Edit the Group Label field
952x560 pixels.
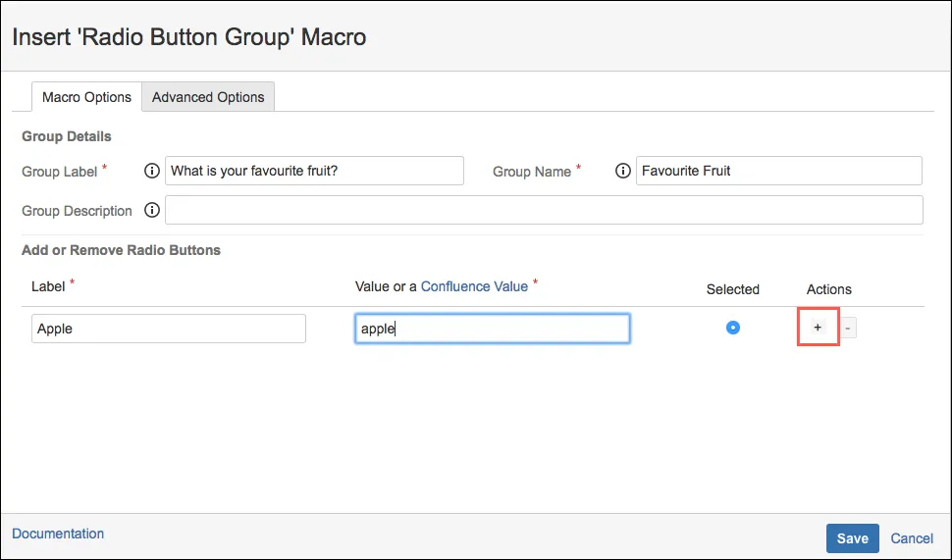pyautogui.click(x=314, y=171)
